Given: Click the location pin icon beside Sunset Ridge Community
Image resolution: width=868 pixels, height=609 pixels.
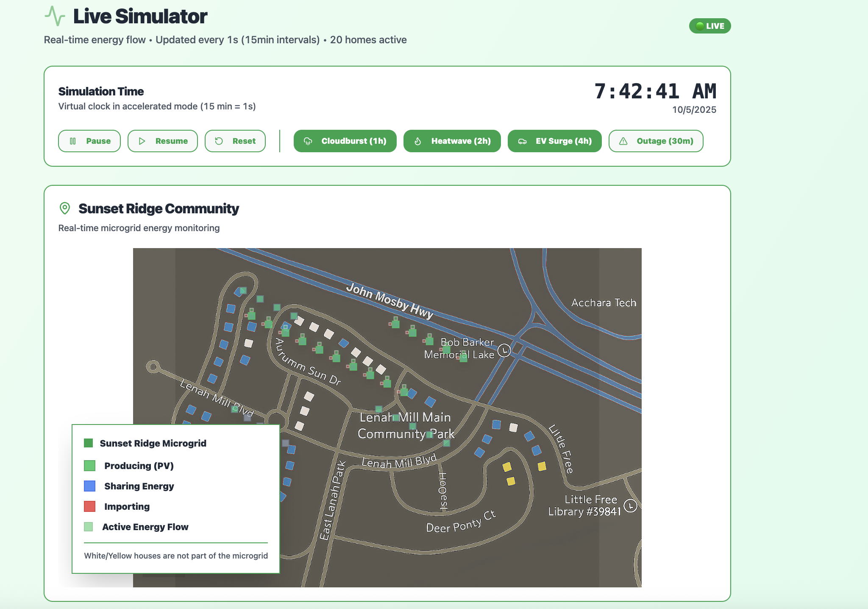Looking at the screenshot, I should click(x=65, y=208).
